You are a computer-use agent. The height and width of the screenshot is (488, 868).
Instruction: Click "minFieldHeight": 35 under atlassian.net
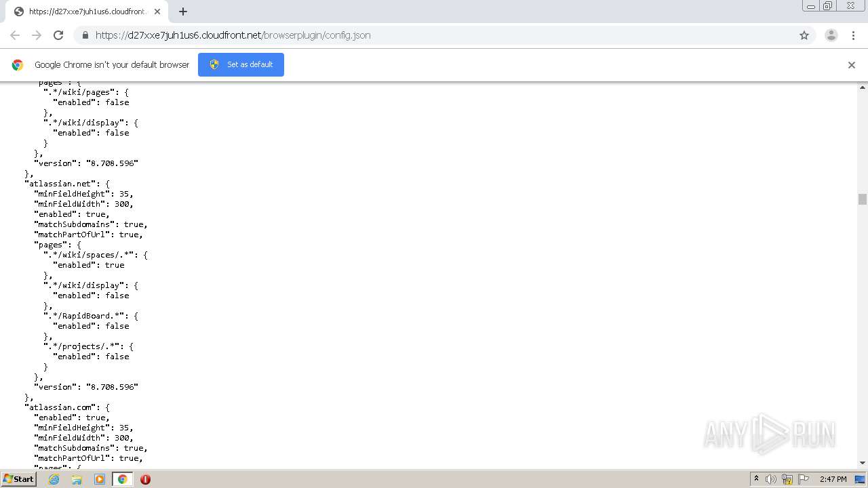pos(83,194)
